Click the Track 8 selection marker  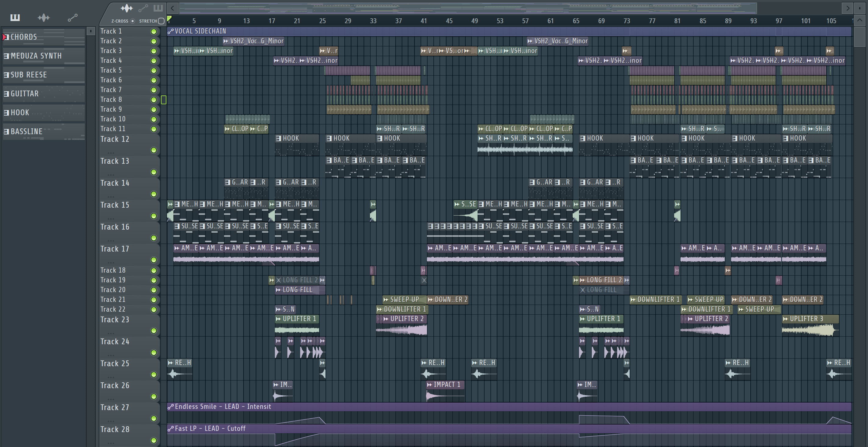[164, 100]
